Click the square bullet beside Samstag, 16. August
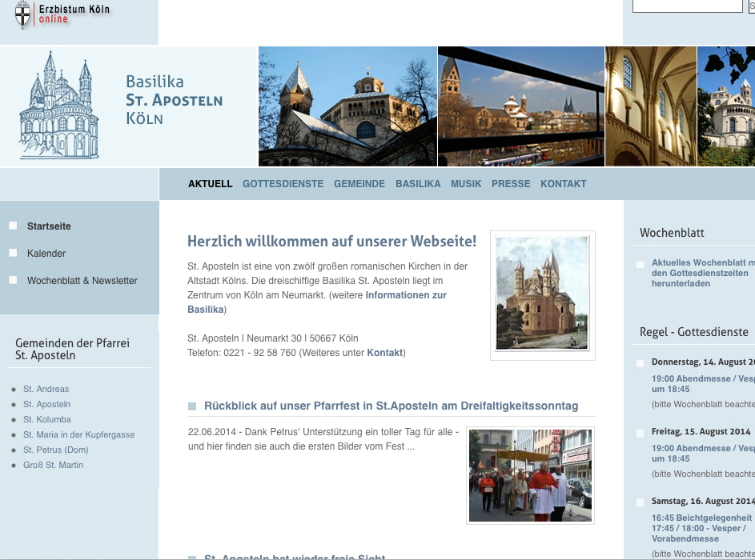 coord(640,502)
